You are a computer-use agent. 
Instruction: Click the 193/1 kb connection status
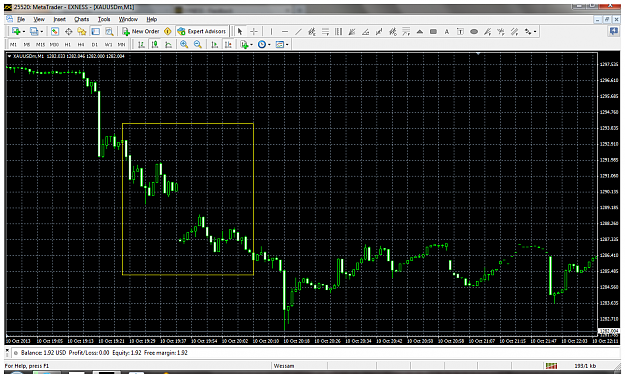tap(585, 366)
